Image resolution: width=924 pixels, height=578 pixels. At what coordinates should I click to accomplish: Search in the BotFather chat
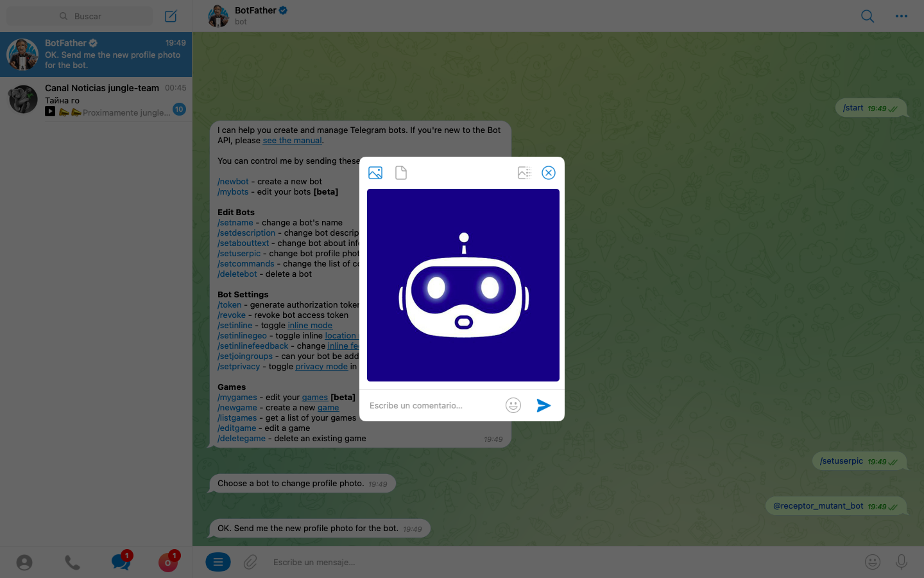coord(867,16)
